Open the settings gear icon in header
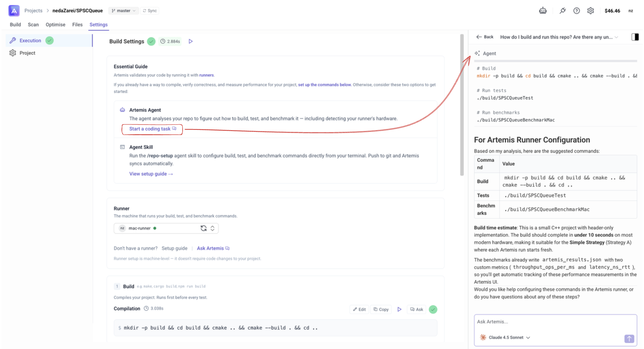This screenshot has height=349, width=644. [590, 11]
